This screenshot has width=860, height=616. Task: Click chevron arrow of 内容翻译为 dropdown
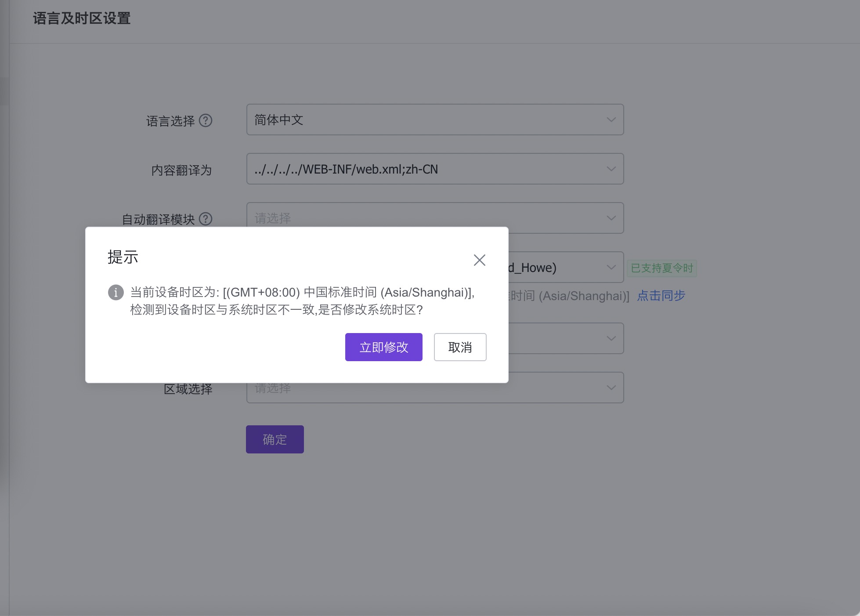click(x=611, y=169)
